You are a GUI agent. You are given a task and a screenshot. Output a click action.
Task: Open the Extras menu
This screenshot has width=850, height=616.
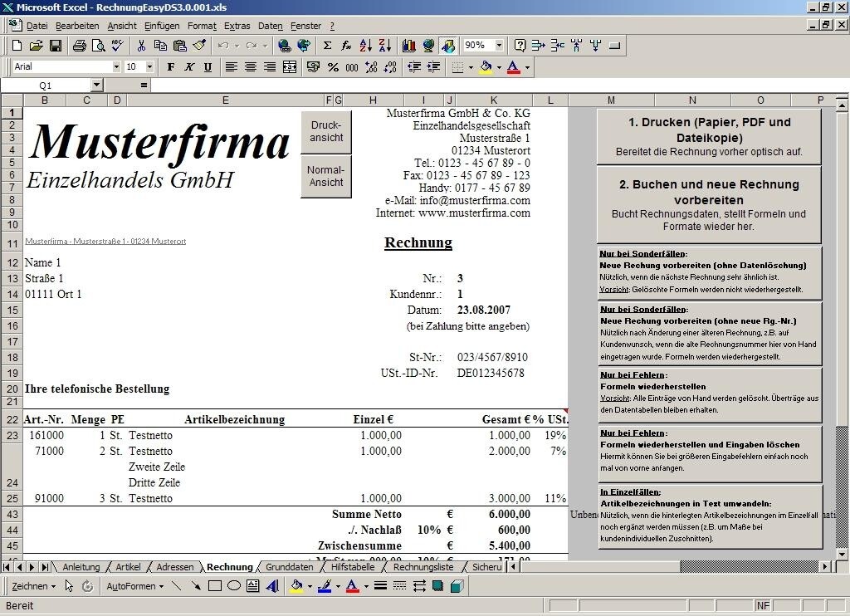pos(237,26)
